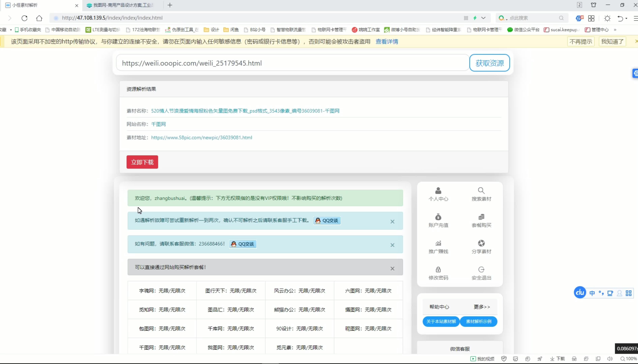Image resolution: width=638 pixels, height=364 pixels.
Task: Open the undo history dropdown arrow
Action: [x=626, y=18]
